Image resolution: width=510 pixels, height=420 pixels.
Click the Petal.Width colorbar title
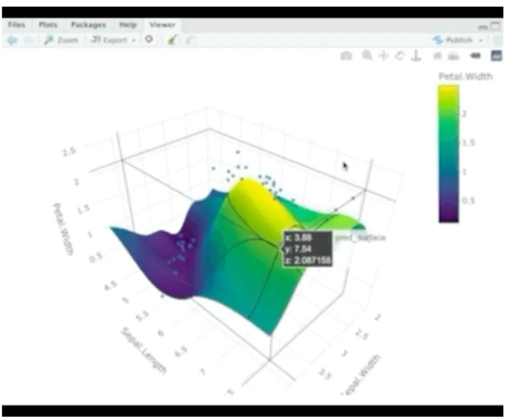tap(466, 77)
